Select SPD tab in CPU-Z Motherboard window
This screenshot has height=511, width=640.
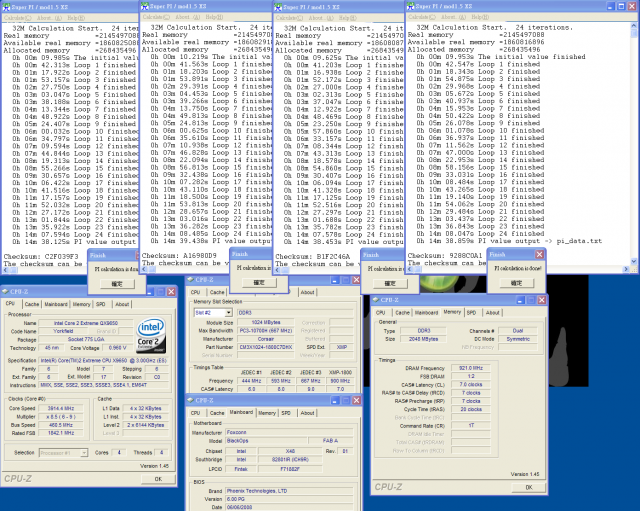[x=286, y=413]
